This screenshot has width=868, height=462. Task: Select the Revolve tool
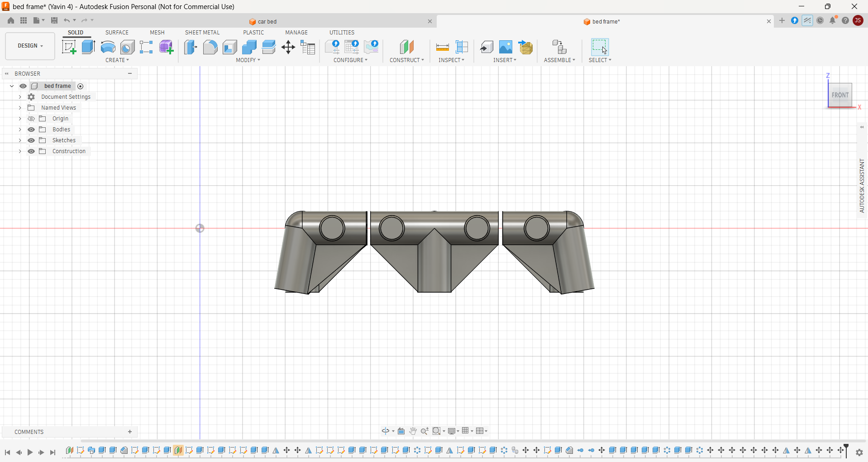coord(108,47)
